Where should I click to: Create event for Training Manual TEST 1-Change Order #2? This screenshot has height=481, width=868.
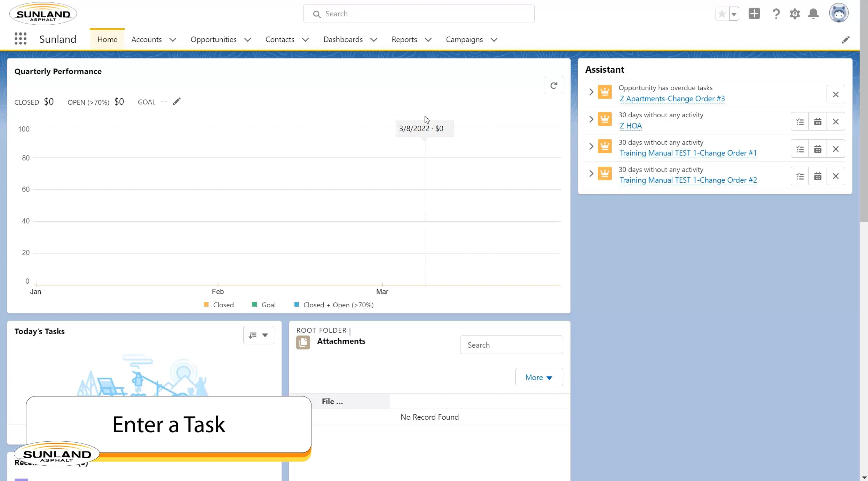[x=818, y=176]
